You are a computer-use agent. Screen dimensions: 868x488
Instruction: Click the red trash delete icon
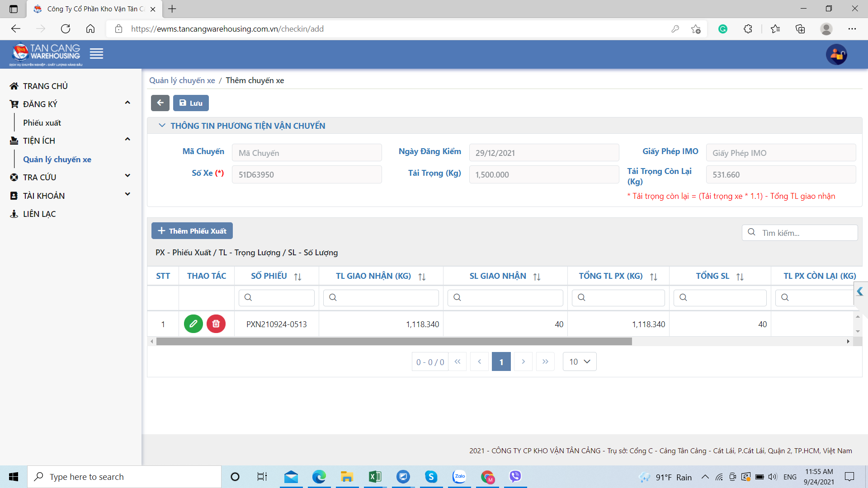216,324
